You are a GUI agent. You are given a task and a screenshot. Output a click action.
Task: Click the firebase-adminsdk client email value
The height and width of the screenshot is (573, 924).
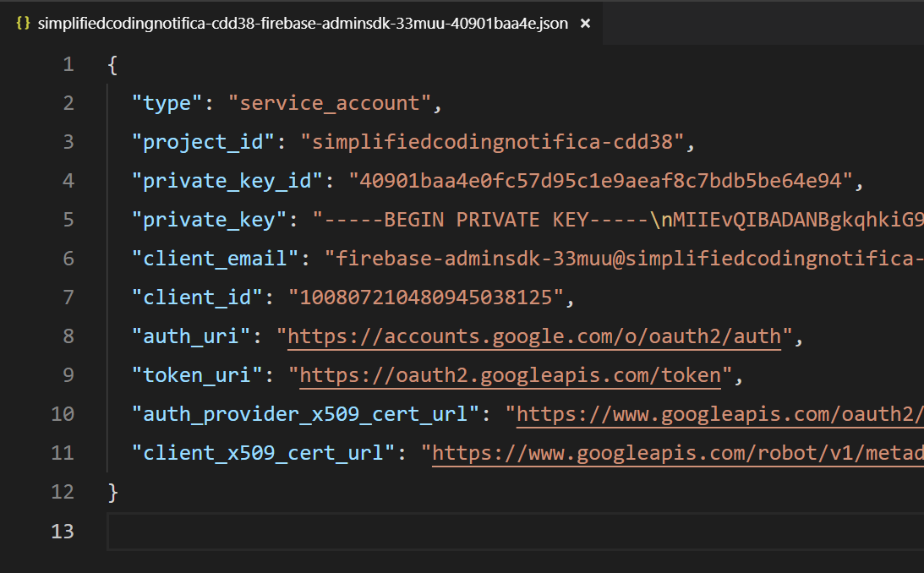[x=626, y=259]
